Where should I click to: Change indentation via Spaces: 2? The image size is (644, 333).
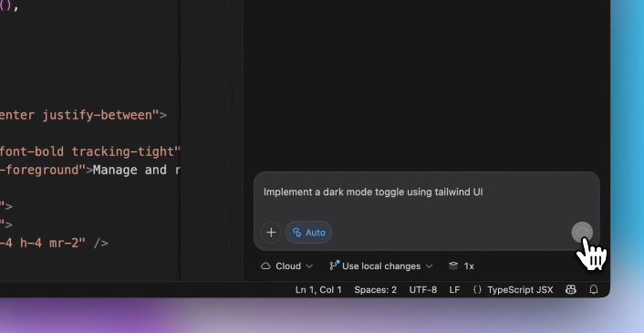376,290
